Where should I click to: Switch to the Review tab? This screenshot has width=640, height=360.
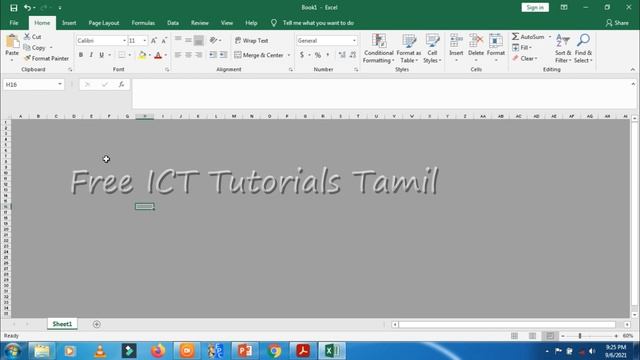200,23
